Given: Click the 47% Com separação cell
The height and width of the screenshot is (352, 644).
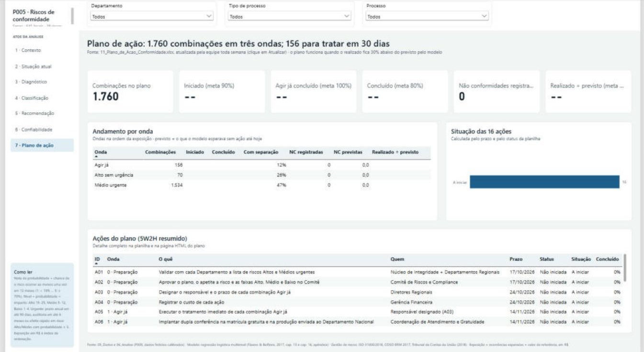Looking at the screenshot, I should (x=281, y=185).
